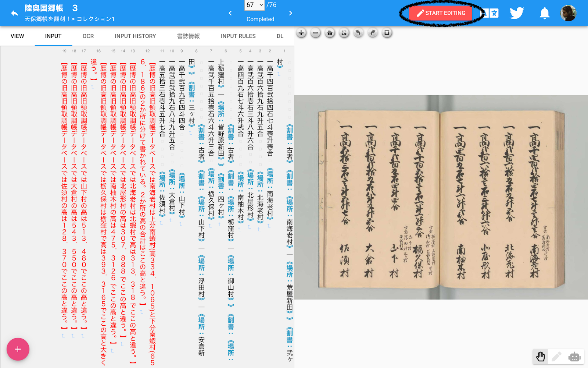Click the red note mentioning 山下村の高は513
The height and width of the screenshot is (368, 588).
(x=84, y=195)
